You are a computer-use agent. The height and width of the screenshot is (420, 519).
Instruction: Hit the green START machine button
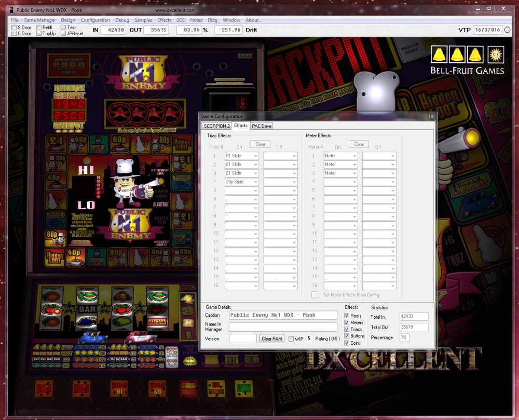click(x=243, y=388)
